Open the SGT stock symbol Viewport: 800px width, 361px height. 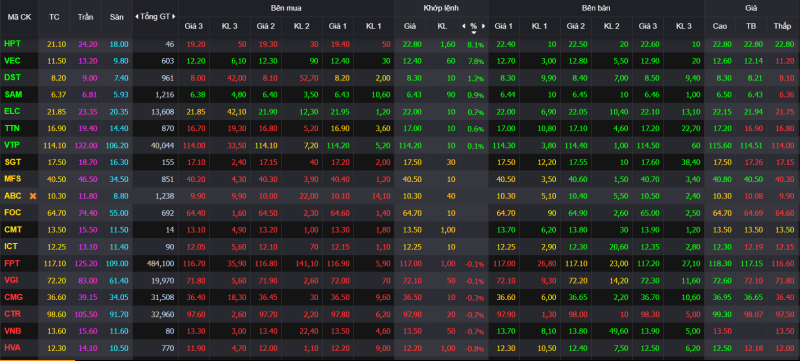coord(12,162)
